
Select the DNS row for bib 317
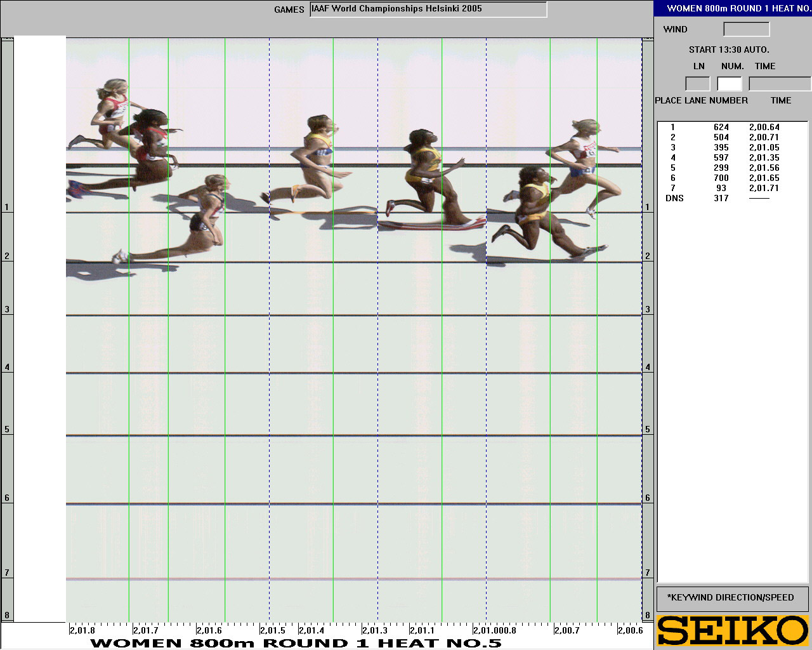point(721,199)
